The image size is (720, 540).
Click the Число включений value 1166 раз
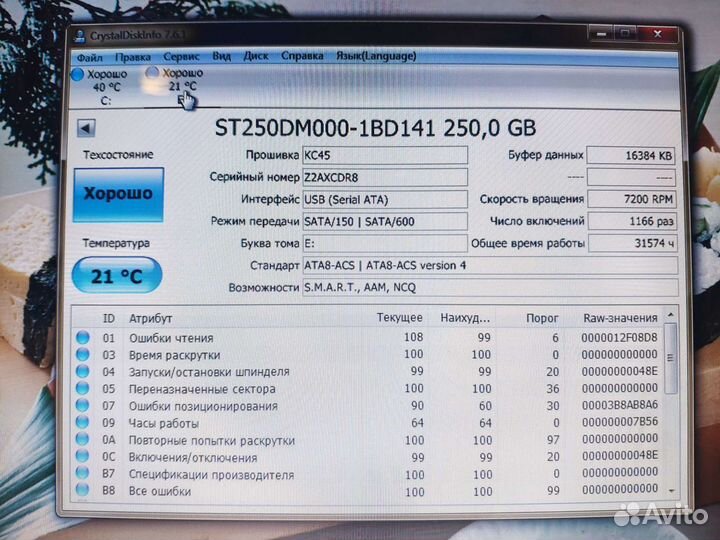pos(632,221)
